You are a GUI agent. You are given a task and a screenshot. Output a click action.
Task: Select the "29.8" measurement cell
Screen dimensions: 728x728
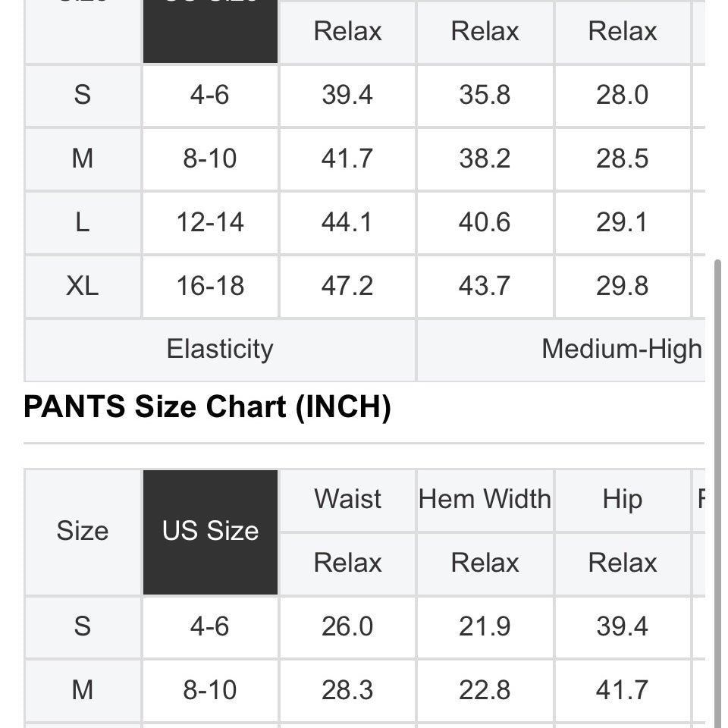click(622, 286)
